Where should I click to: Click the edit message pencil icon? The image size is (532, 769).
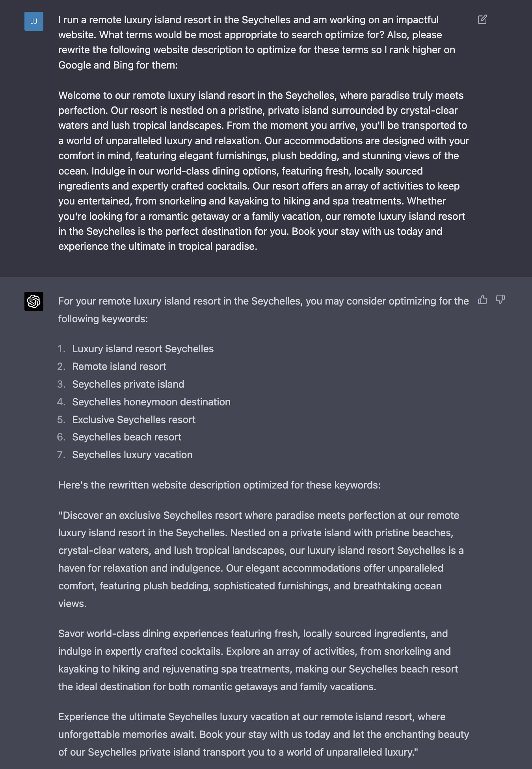click(482, 19)
